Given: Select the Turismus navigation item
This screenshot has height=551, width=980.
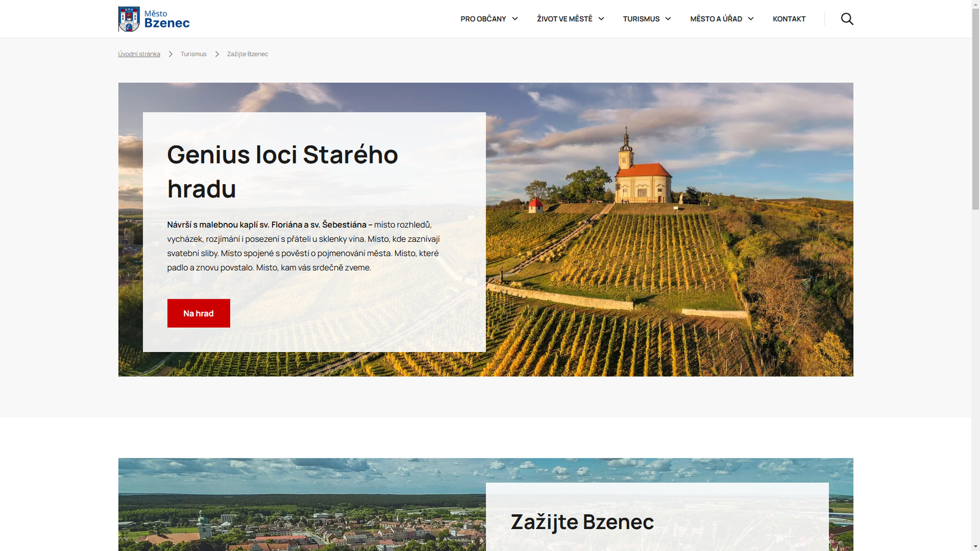Looking at the screenshot, I should click(x=641, y=19).
